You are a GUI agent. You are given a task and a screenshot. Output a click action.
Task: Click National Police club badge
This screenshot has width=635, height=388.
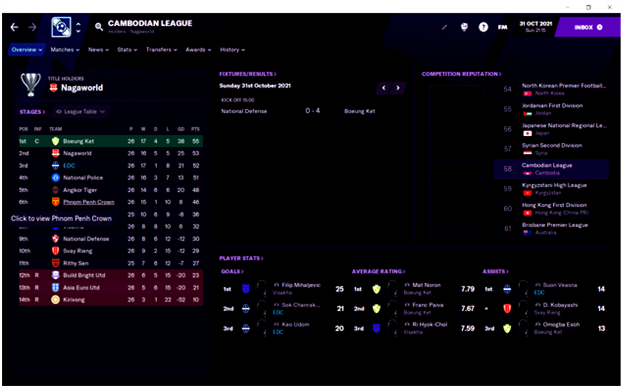coord(55,177)
